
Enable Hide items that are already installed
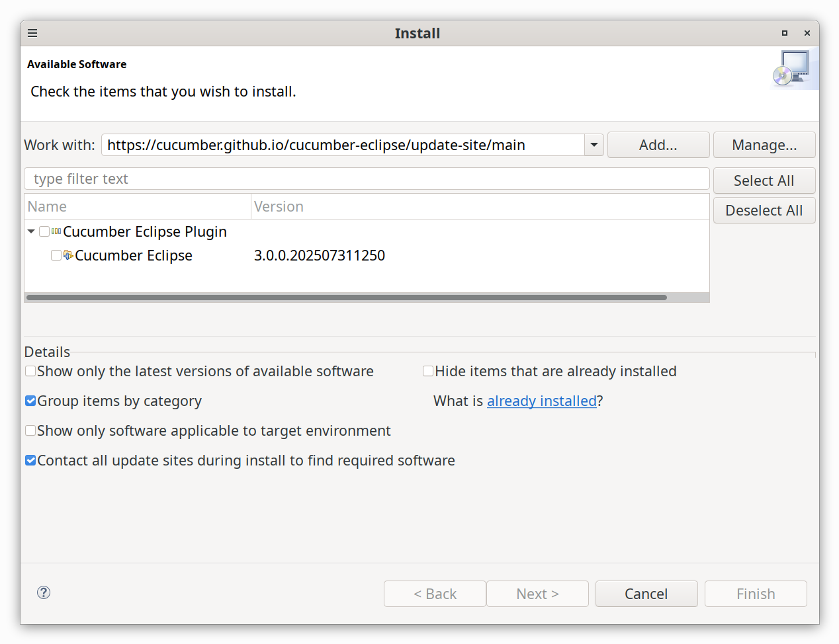click(x=428, y=371)
